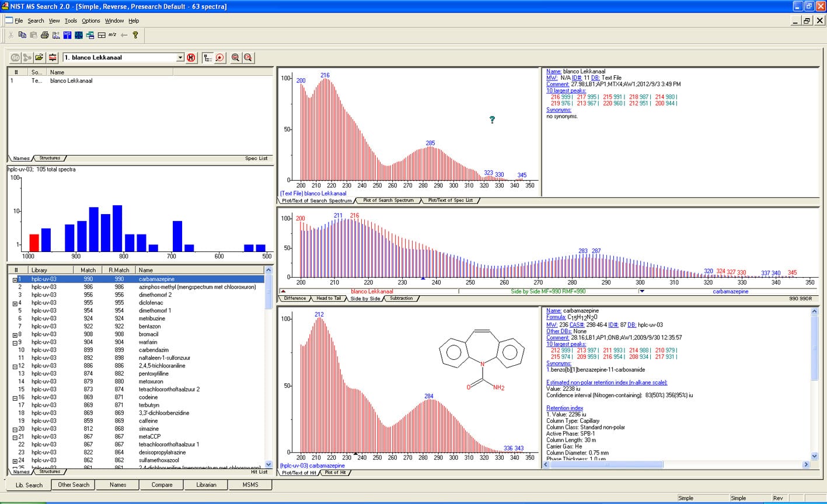Click the 'Match' column header in hit list
Screen dimensions: 827x504
[x=88, y=270]
